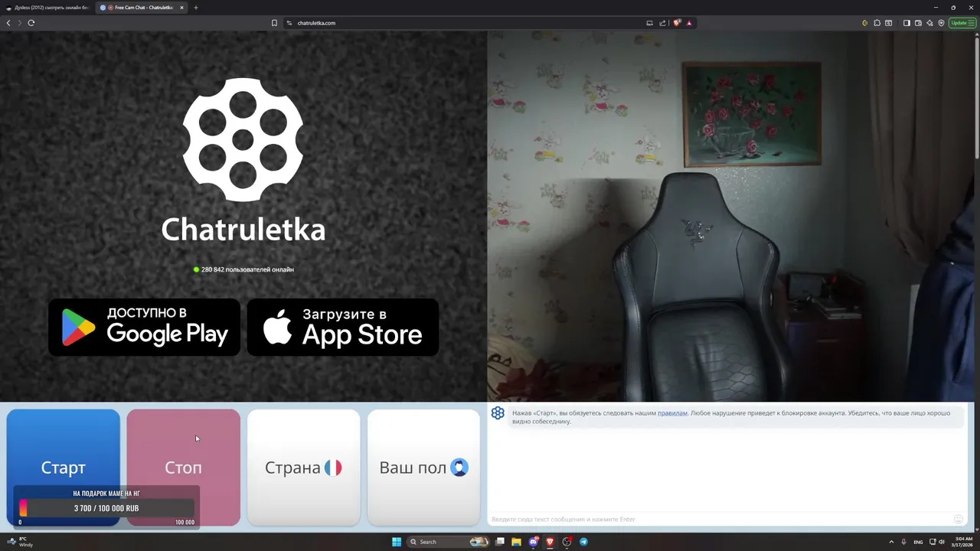Open the clock showing 3:04 AM
Image resolution: width=980 pixels, height=551 pixels.
coord(962,542)
